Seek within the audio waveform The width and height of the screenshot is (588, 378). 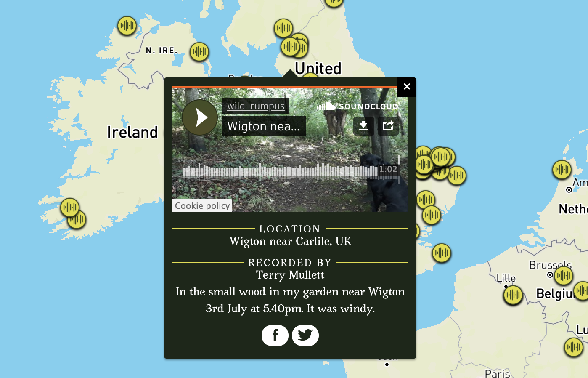pos(281,172)
